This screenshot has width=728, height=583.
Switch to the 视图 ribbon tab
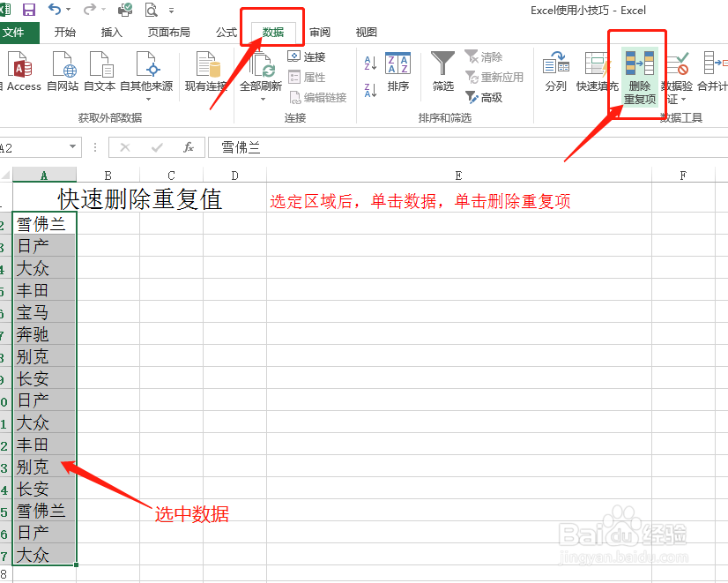367,32
